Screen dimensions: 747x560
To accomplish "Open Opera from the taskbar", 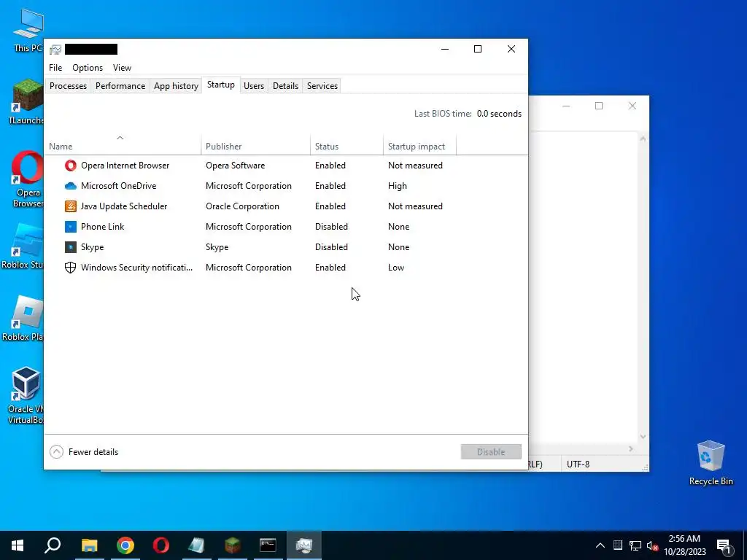I will (x=161, y=545).
